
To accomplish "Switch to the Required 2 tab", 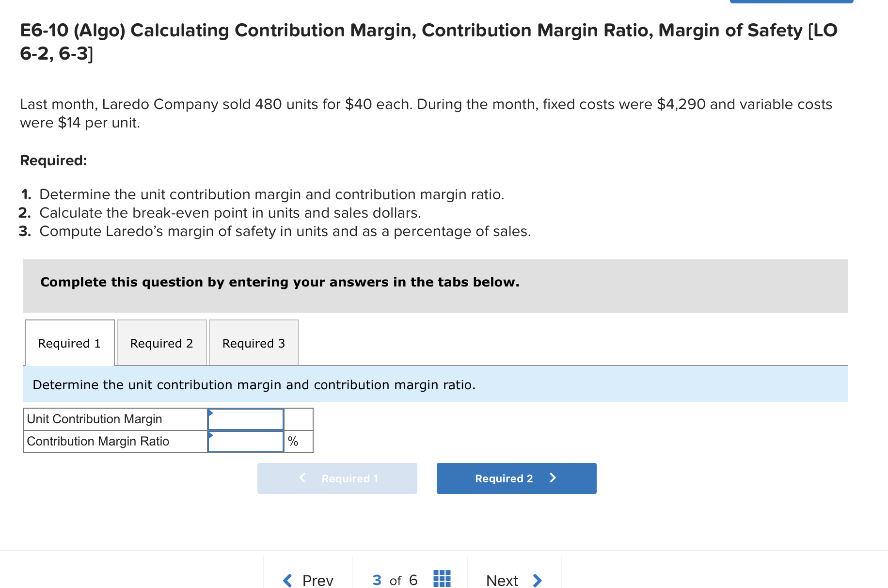I will 161,343.
